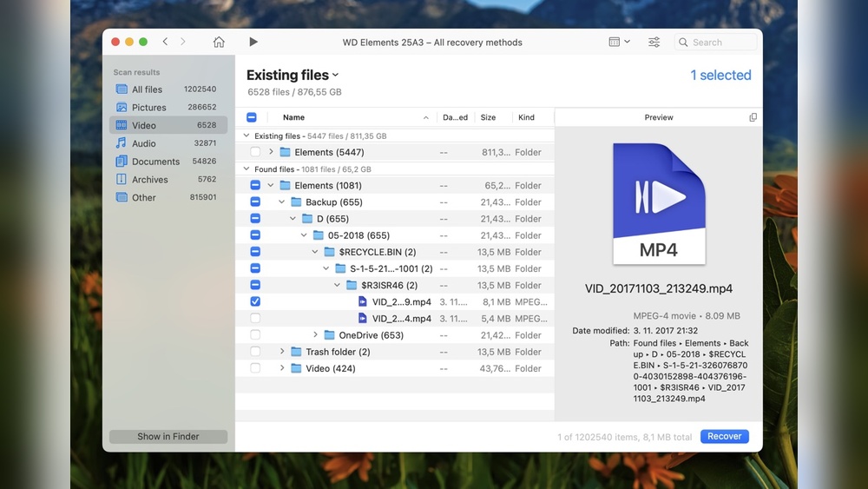Click the Other sidebar icon

pyautogui.click(x=122, y=197)
